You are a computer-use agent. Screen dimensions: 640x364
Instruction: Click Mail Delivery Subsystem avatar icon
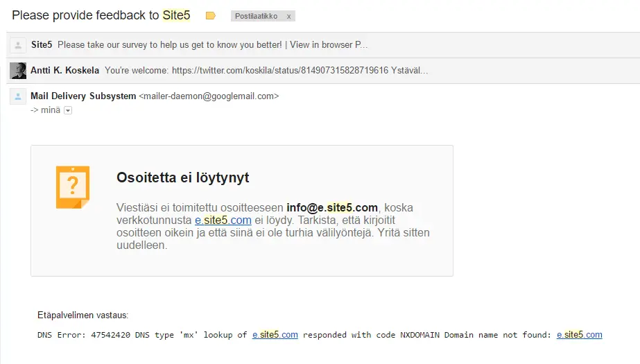[x=18, y=96]
